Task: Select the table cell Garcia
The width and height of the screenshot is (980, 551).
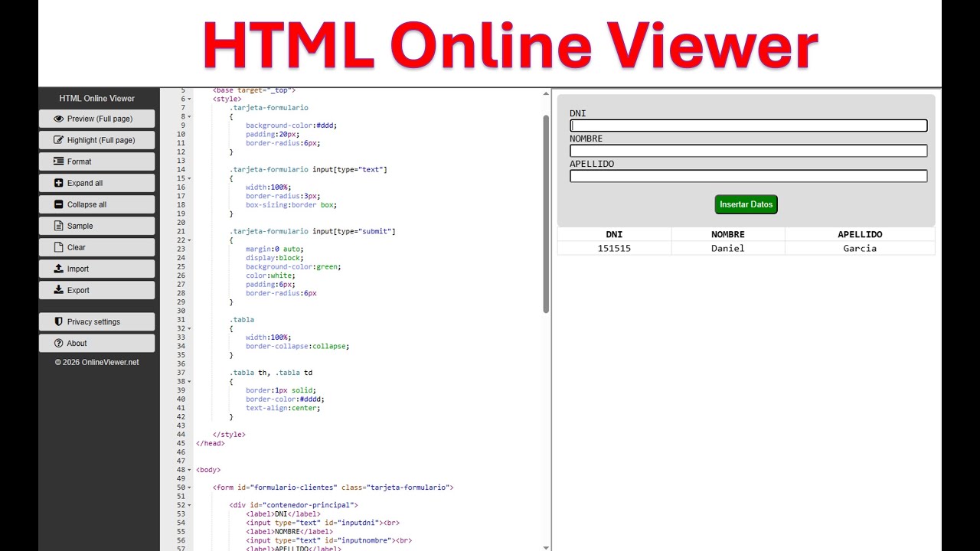Action: tap(860, 248)
